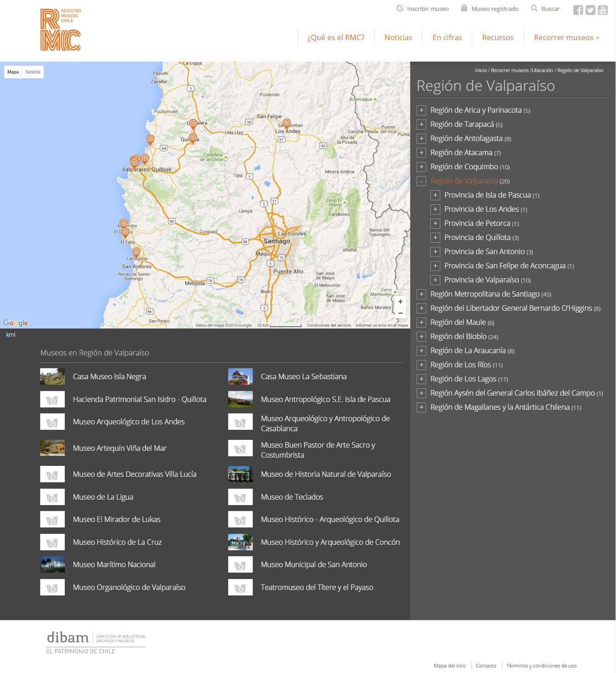Download the kml file link

11,335
